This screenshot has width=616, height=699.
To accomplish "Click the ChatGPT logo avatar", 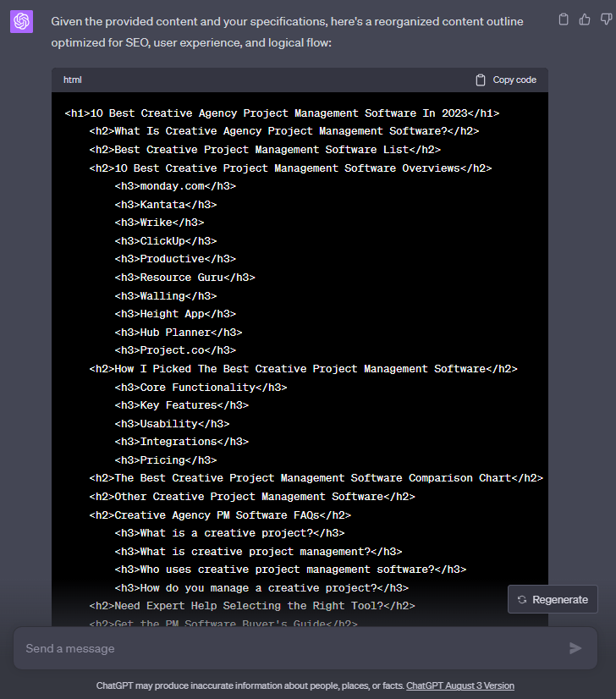I will [x=21, y=22].
